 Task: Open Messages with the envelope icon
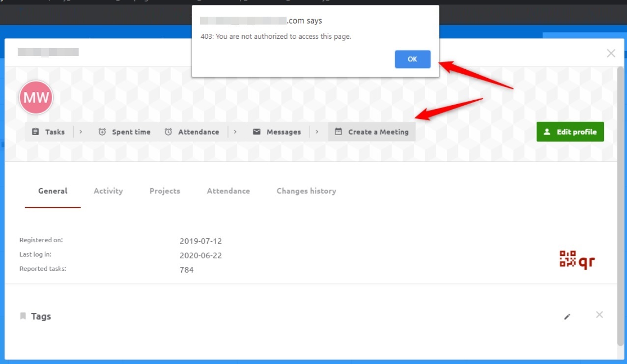(x=277, y=132)
